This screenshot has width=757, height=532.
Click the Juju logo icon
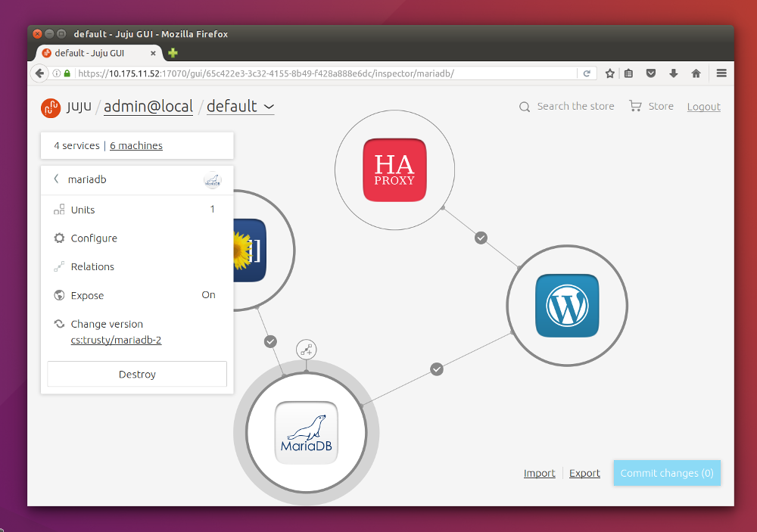pos(51,107)
